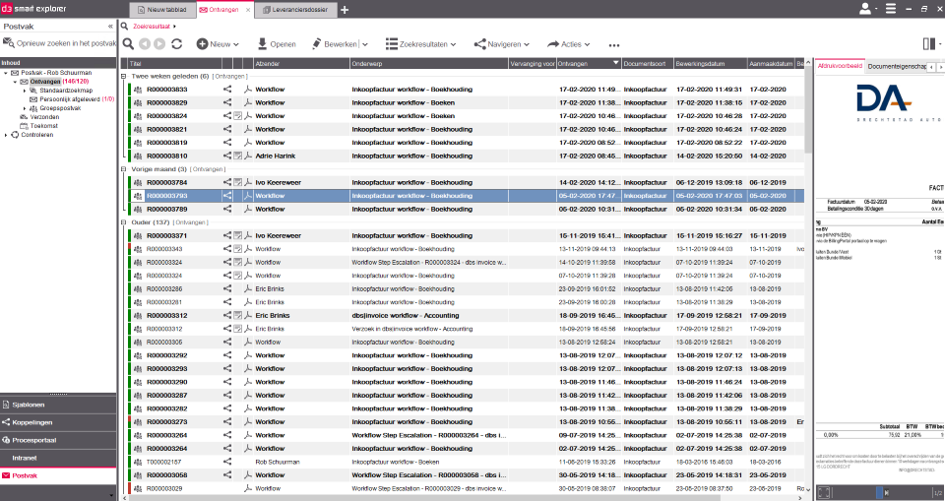Click the share icon in row R000003833
The height and width of the screenshot is (501, 945).
[x=227, y=89]
